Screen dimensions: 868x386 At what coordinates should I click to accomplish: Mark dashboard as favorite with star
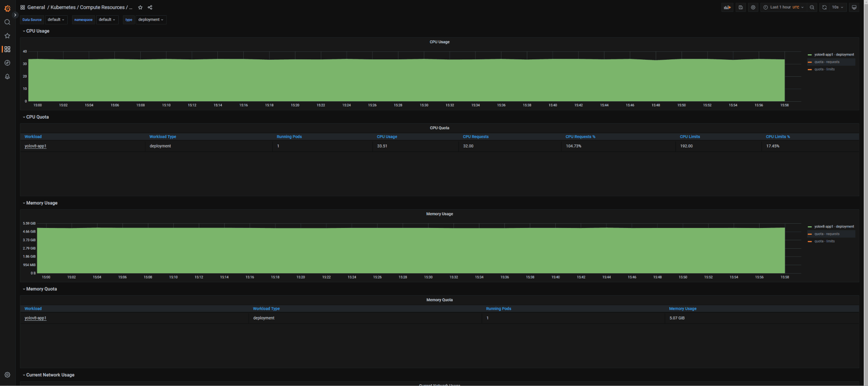(x=140, y=7)
